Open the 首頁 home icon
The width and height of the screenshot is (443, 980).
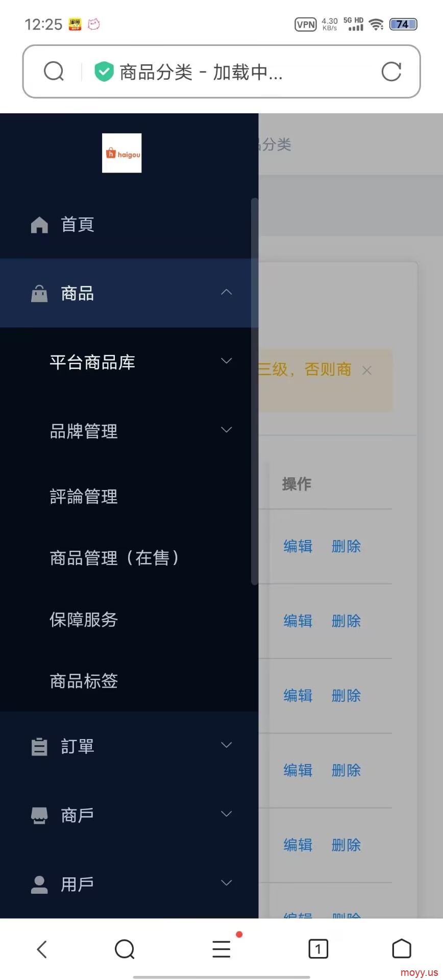coord(39,225)
